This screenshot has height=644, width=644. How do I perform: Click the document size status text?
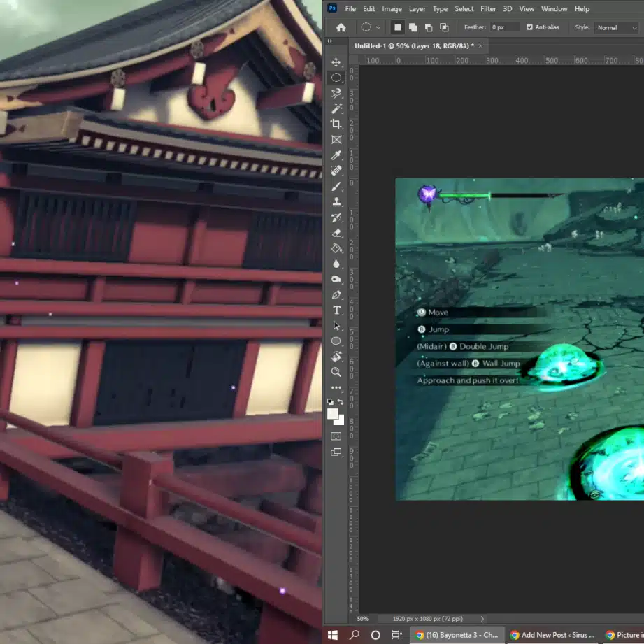[x=427, y=619]
